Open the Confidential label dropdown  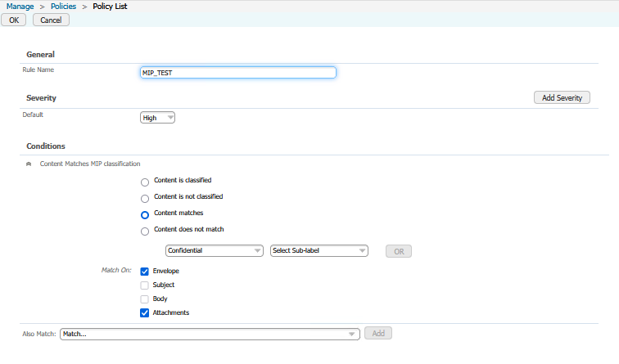coord(214,251)
